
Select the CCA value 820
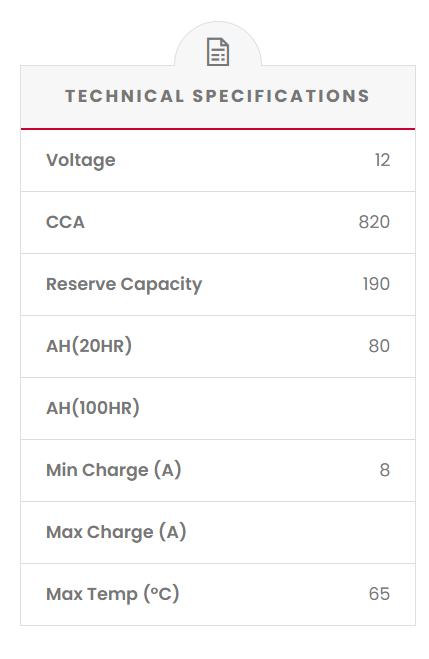click(x=374, y=222)
